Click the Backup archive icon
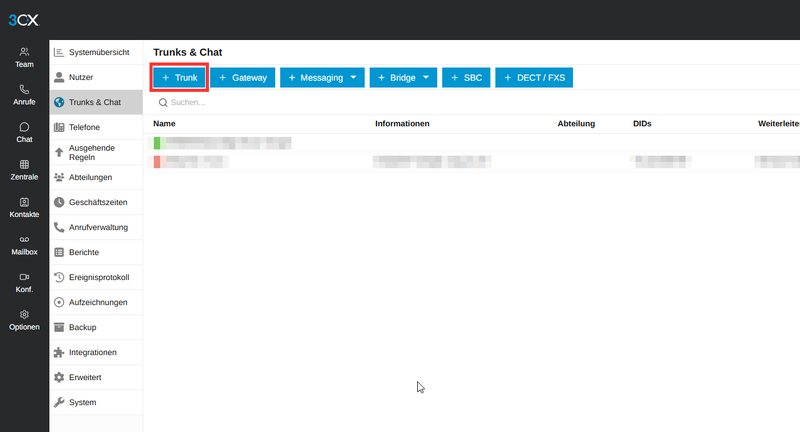 (59, 327)
